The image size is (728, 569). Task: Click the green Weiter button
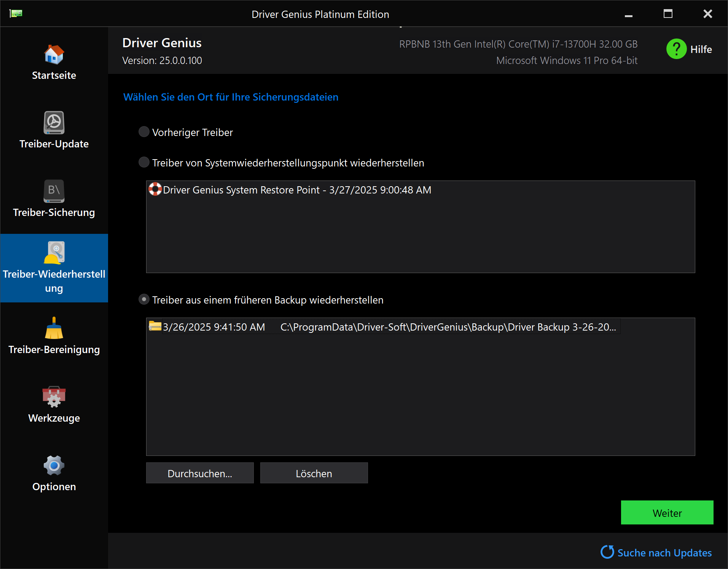coord(667,513)
